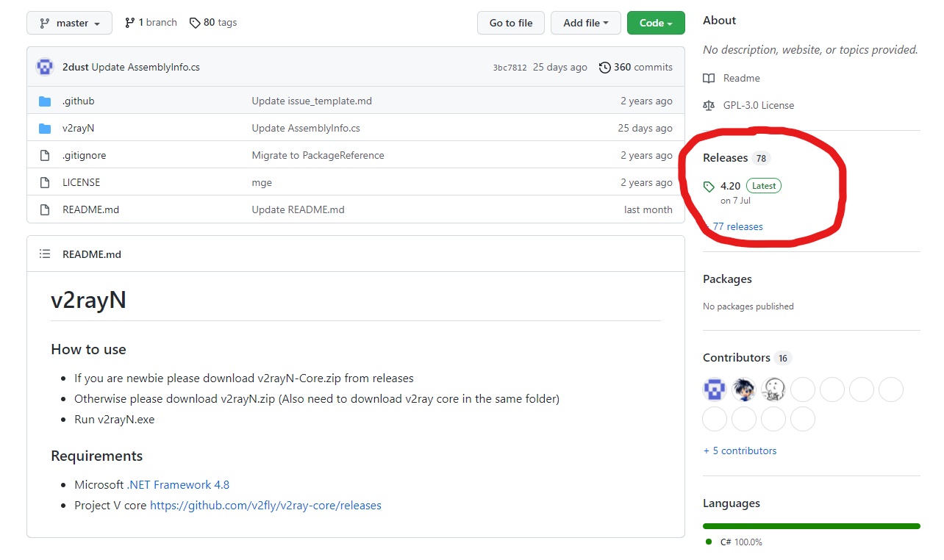Open the 2dust author name link
The width and height of the screenshot is (944, 560).
[x=76, y=67]
